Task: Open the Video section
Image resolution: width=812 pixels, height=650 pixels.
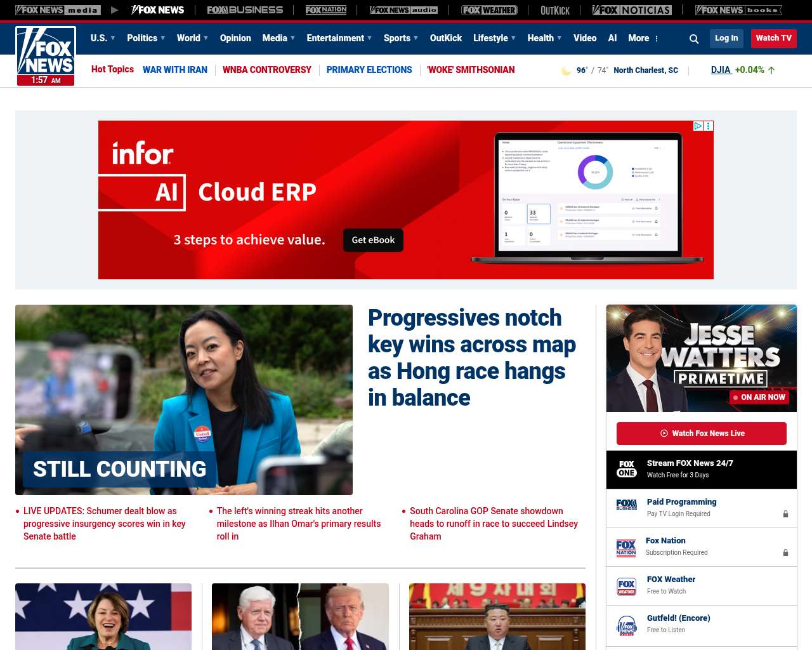Action: [x=585, y=38]
